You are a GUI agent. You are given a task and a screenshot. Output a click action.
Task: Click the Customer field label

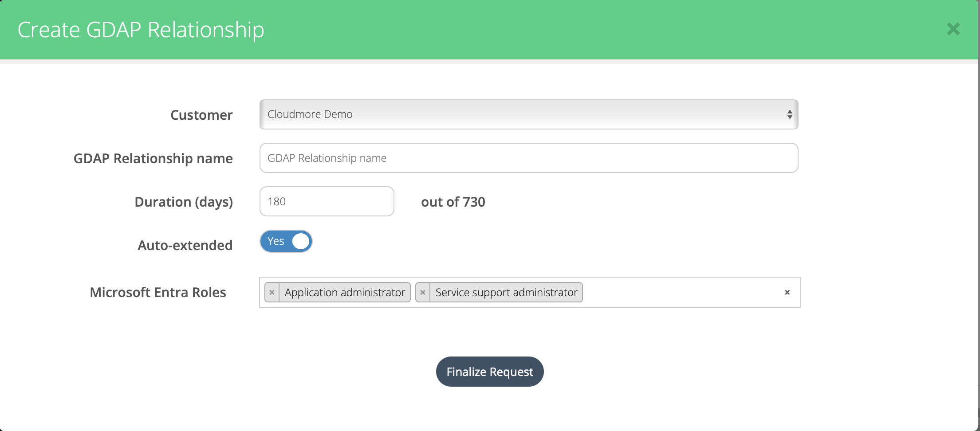(x=201, y=115)
